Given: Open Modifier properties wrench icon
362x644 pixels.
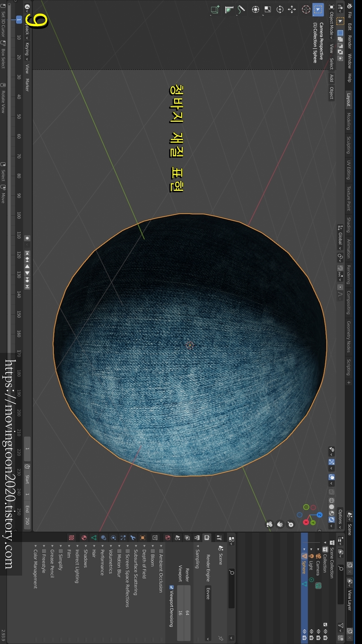Looking at the screenshot, I should (133, 538).
